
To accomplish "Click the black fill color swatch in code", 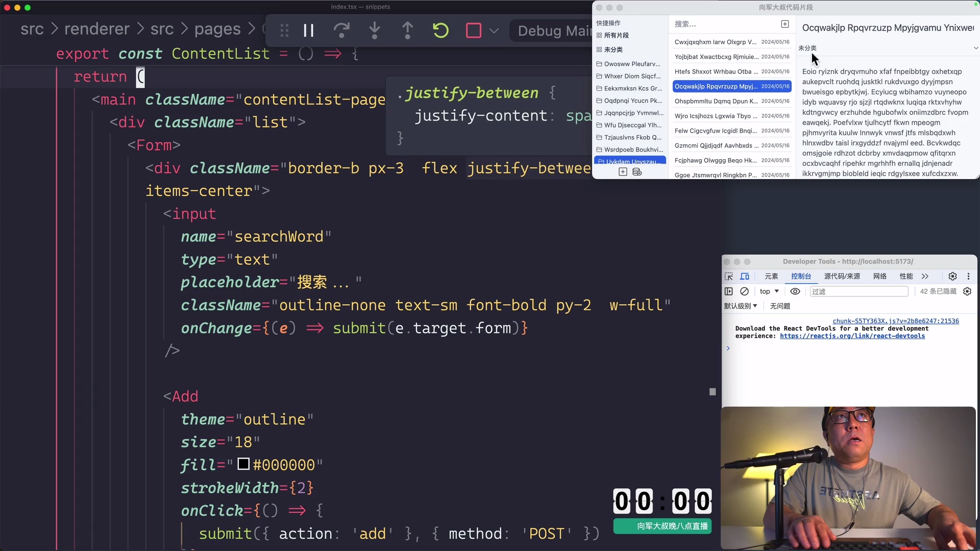I will (x=243, y=464).
